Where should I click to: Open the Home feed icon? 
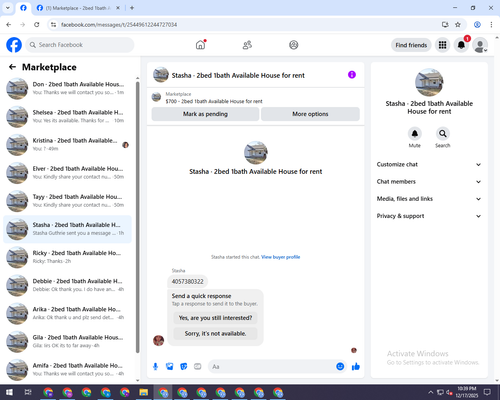pos(200,45)
